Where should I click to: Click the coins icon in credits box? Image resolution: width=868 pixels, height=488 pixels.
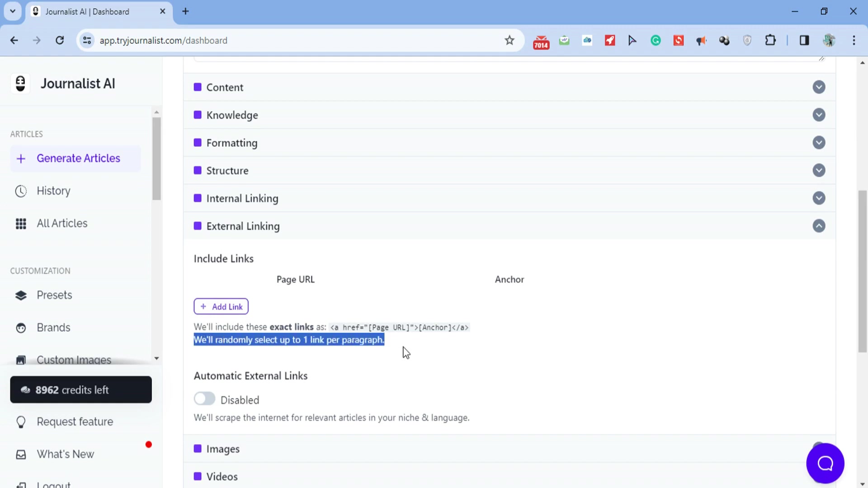point(25,390)
